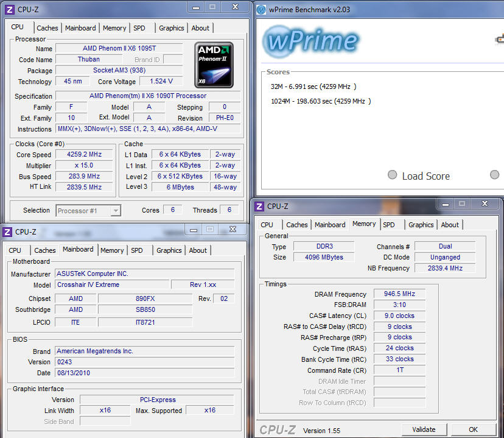
Task: Switch to the Caches tab
Action: [47, 27]
